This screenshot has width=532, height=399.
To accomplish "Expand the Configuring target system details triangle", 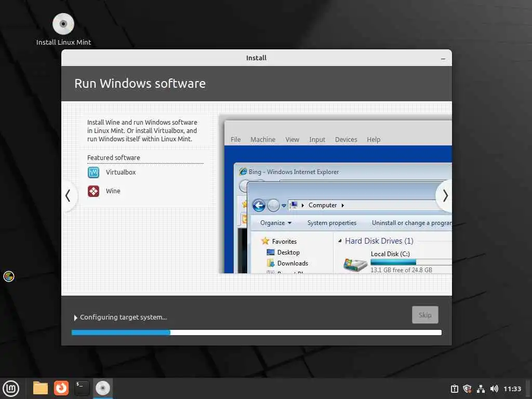I will 75,317.
